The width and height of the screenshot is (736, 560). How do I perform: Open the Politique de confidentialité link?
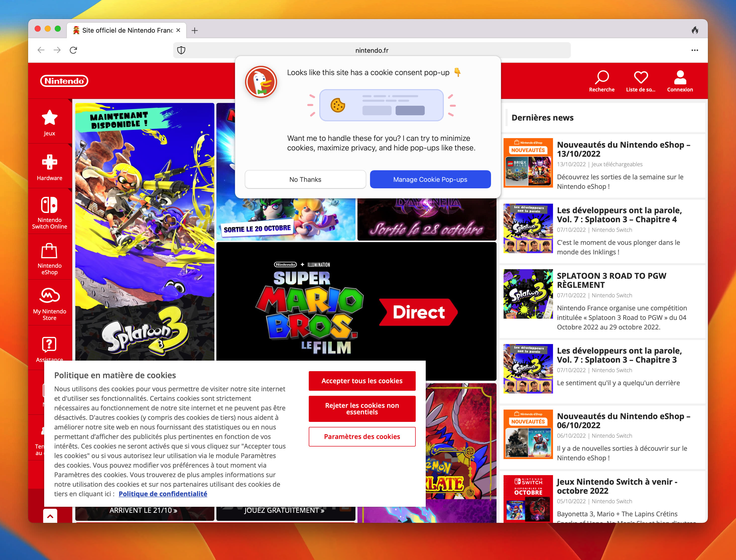point(163,494)
